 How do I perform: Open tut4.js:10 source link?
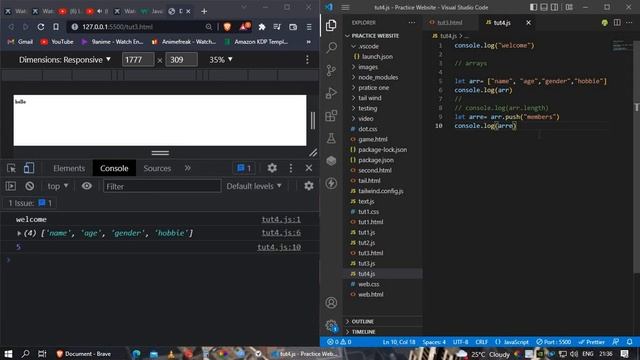click(x=279, y=247)
